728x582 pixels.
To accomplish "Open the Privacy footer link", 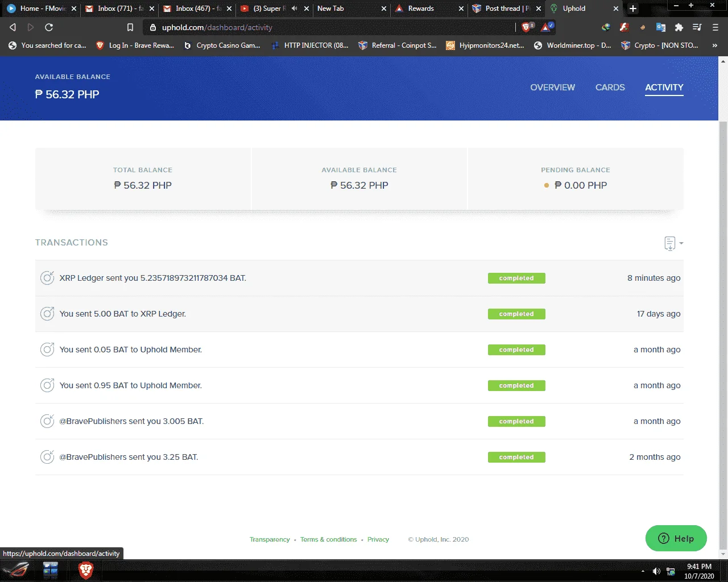I will 378,539.
